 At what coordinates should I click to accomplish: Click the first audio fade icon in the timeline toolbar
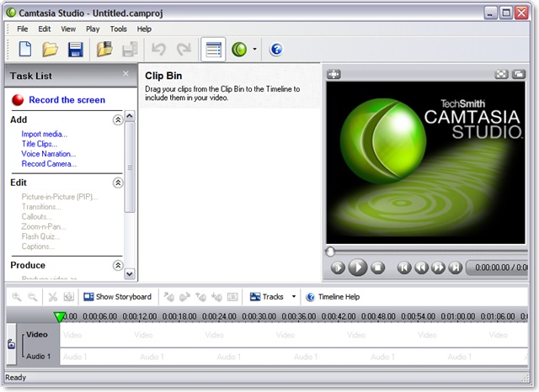[168, 297]
